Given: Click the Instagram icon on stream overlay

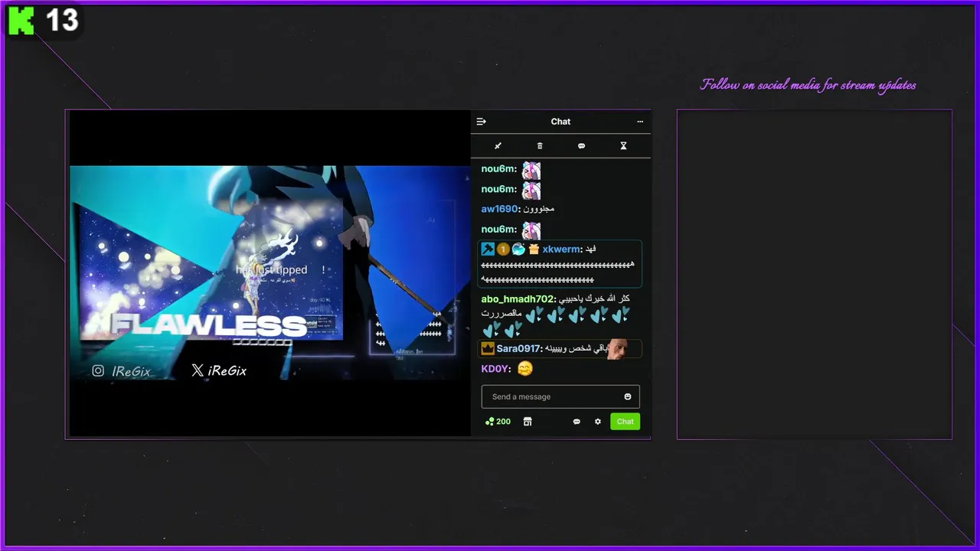Looking at the screenshot, I should [98, 370].
